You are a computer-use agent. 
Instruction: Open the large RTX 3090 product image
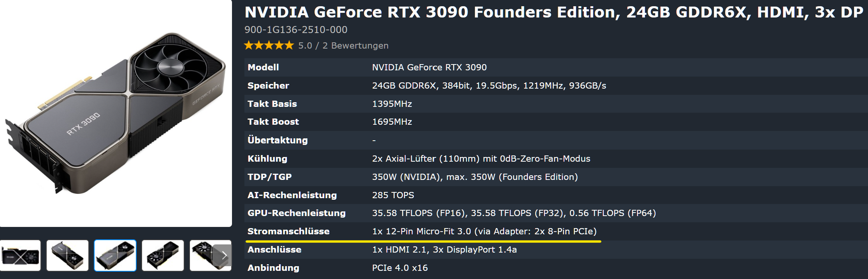coord(116,113)
